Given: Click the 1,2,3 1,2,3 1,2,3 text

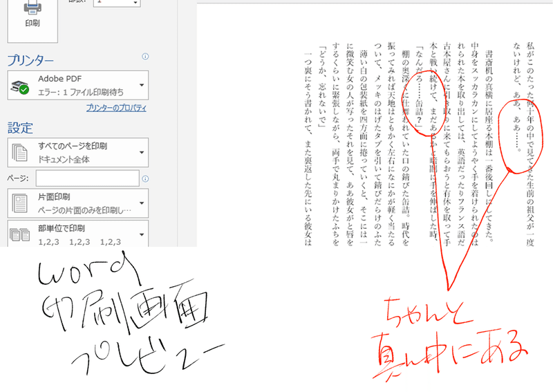Looking at the screenshot, I should click(79, 242).
